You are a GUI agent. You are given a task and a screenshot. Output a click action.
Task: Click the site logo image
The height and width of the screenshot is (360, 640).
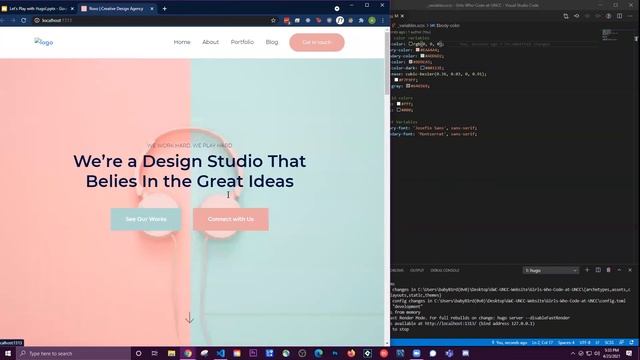(x=44, y=42)
